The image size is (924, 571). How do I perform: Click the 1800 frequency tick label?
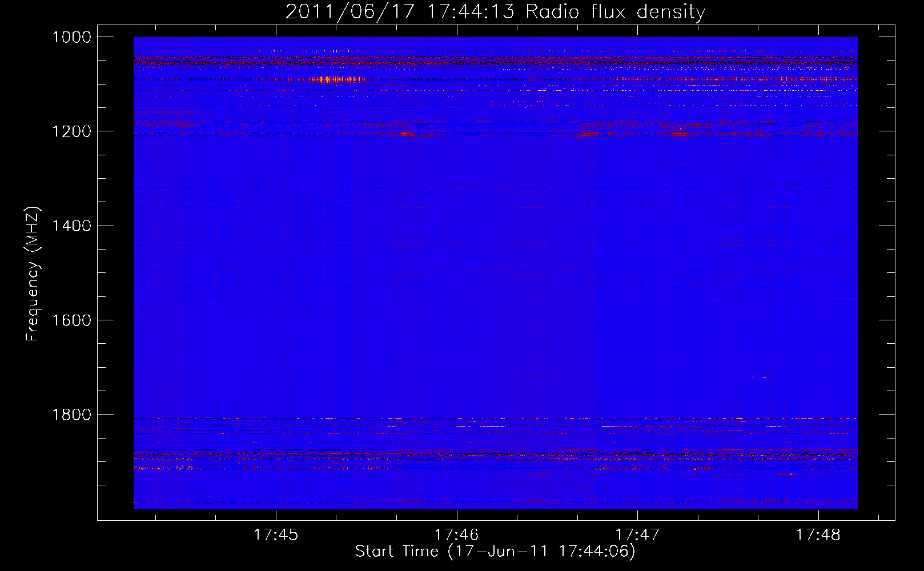click(72, 414)
